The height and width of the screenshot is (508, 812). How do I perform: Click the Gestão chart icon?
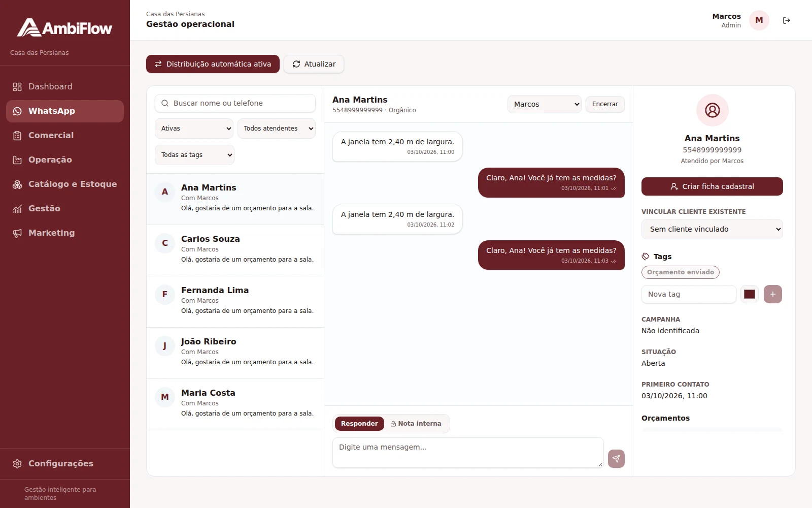coord(17,209)
